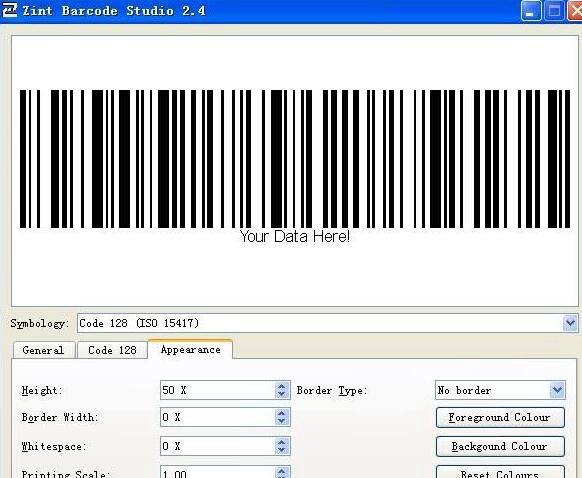Click the Symbology label
The image size is (582, 478).
[x=39, y=323]
